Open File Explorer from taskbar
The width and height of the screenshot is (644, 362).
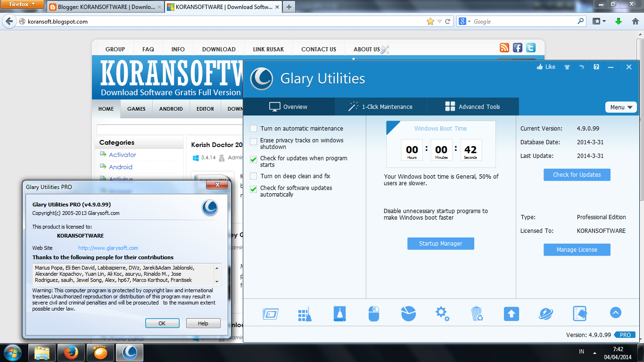tap(42, 352)
